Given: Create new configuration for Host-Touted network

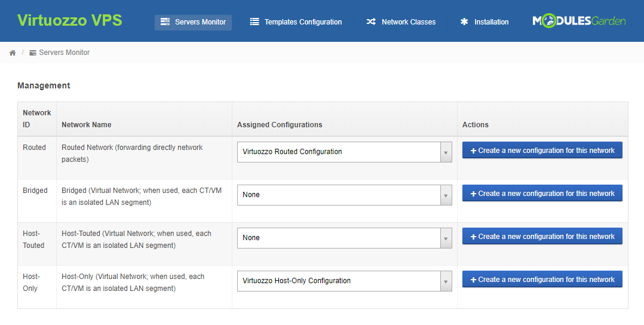Looking at the screenshot, I should tap(542, 237).
